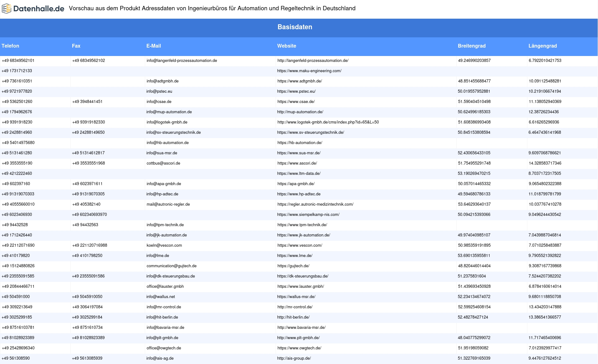598x364 pixels.
Task: Open the https://gujtech.de/ link
Action: coord(293,266)
